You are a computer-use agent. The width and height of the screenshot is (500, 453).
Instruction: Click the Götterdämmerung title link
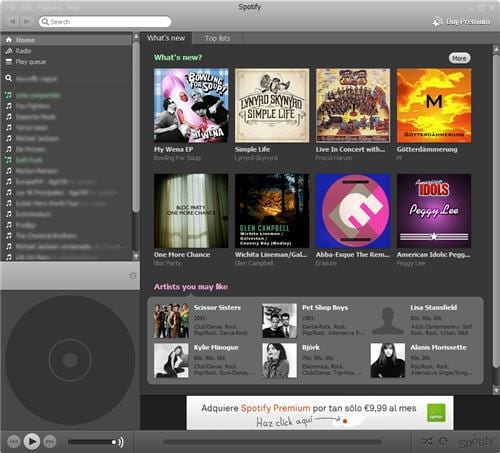click(427, 149)
